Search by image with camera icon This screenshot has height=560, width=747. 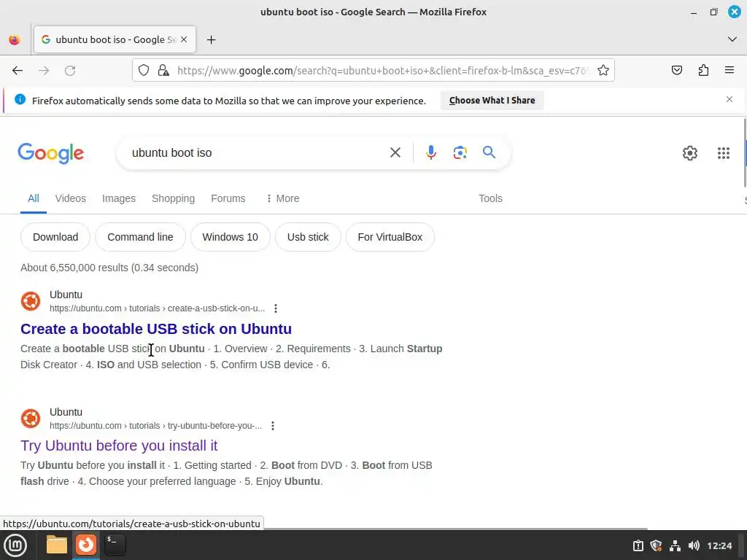[x=460, y=152]
